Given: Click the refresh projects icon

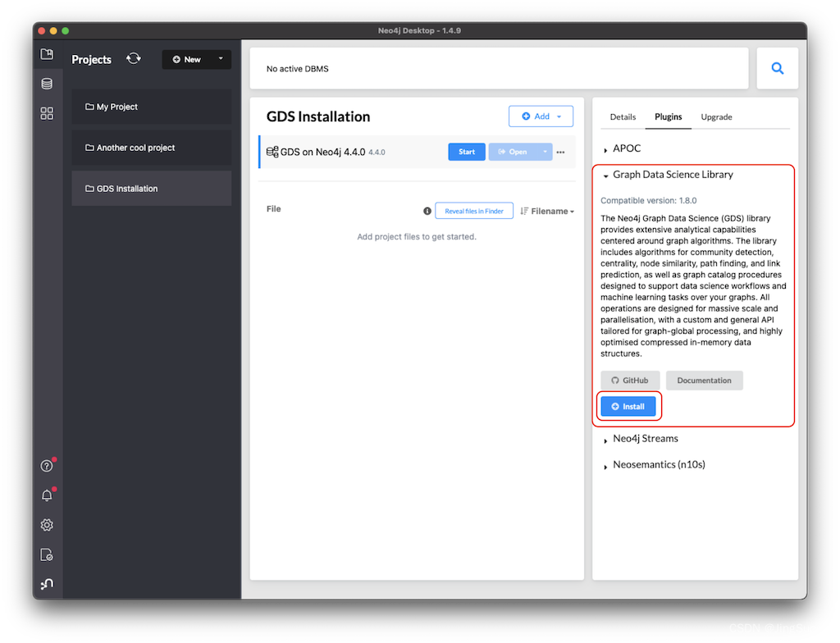Looking at the screenshot, I should pos(134,58).
